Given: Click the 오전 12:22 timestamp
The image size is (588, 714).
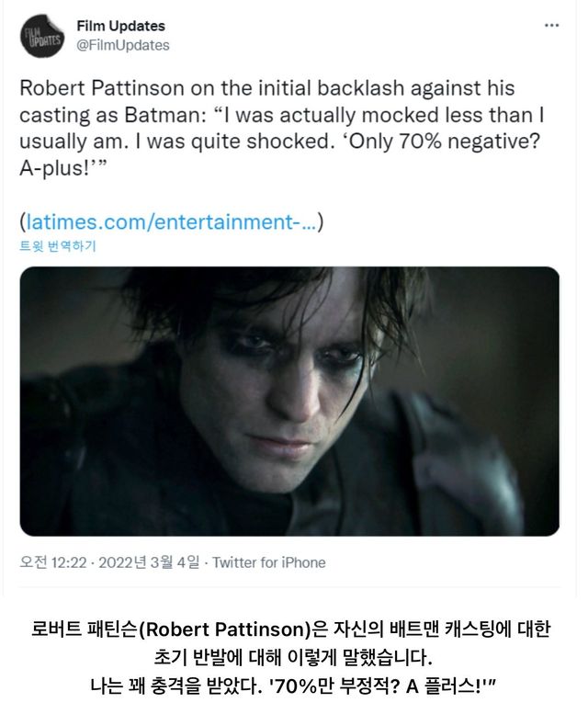Looking at the screenshot, I should [x=53, y=562].
